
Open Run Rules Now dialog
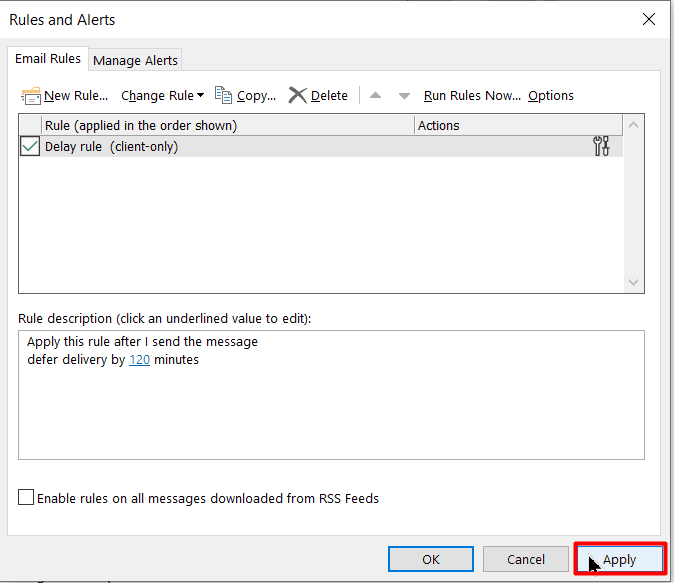tap(472, 96)
